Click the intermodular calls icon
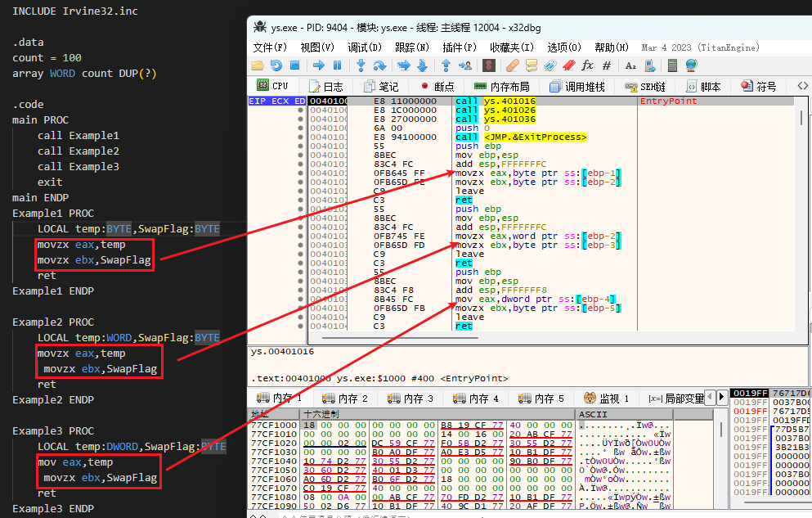 pos(649,65)
